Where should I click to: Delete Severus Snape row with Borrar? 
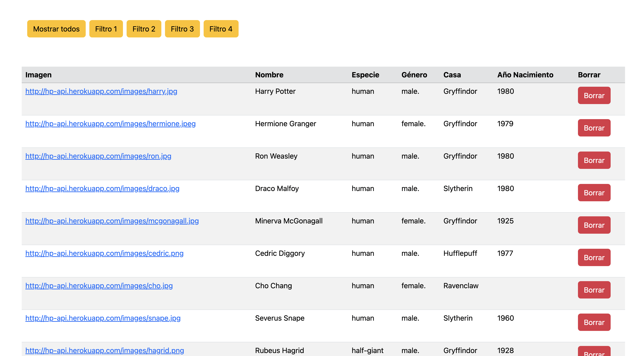594,322
